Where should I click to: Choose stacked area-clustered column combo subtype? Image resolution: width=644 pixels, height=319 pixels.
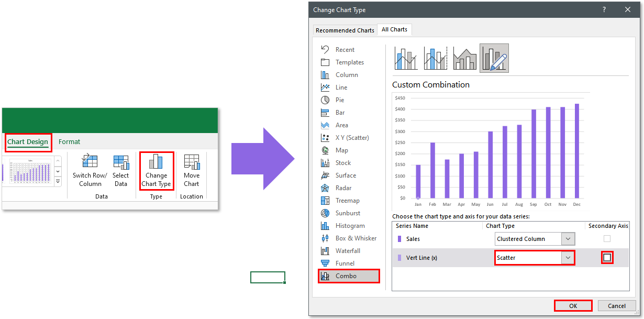(465, 58)
